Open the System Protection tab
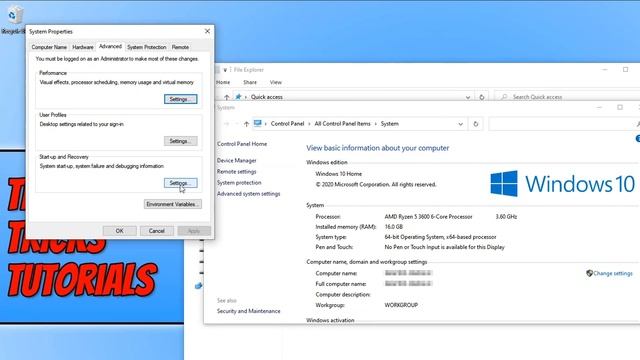This screenshot has height=360, width=640. pyautogui.click(x=147, y=47)
